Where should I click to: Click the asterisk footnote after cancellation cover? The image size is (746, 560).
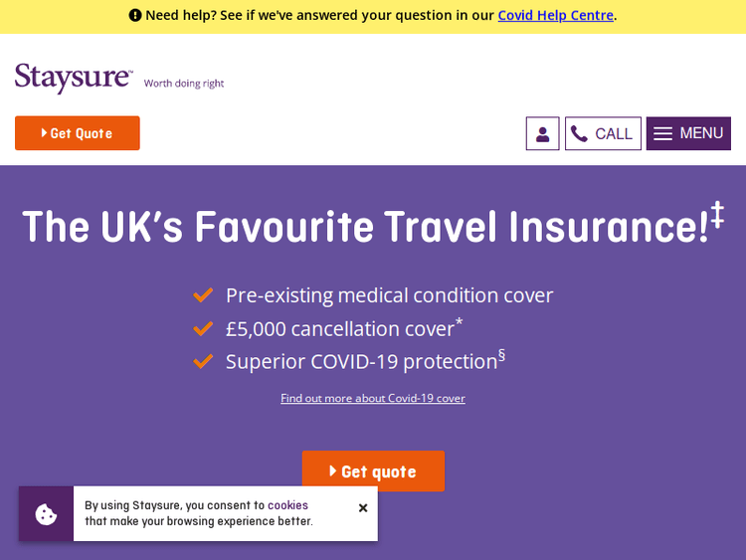tap(459, 321)
